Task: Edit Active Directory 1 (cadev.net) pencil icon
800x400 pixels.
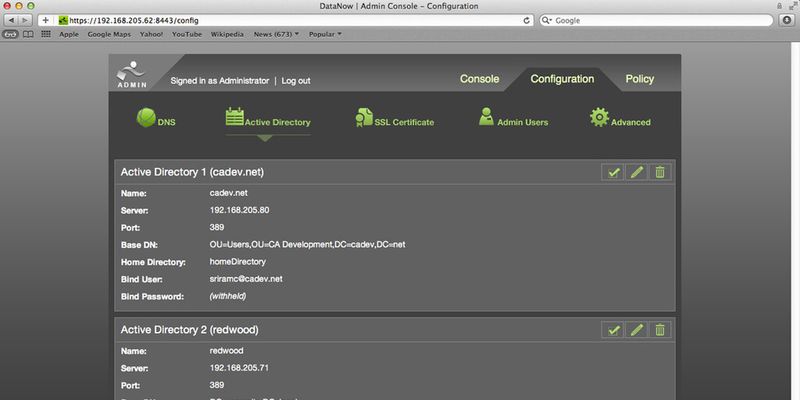Action: click(x=636, y=172)
